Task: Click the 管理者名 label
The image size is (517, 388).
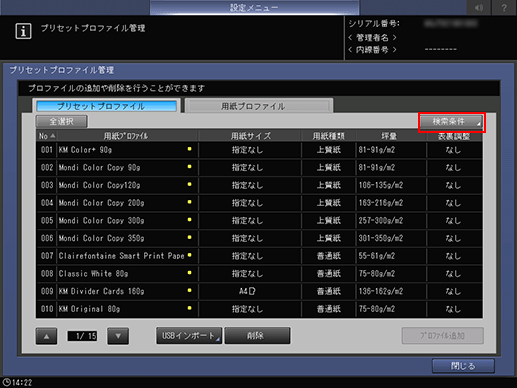Action: (372, 37)
